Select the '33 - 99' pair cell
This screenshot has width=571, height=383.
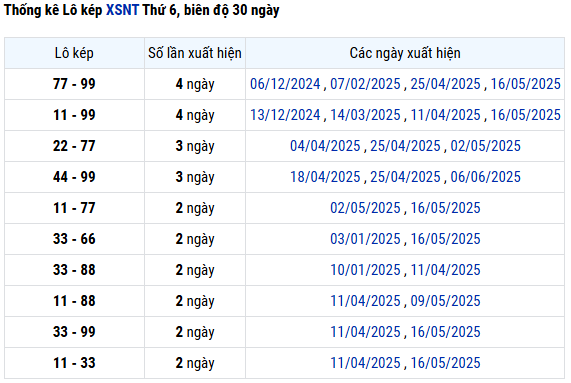point(74,332)
